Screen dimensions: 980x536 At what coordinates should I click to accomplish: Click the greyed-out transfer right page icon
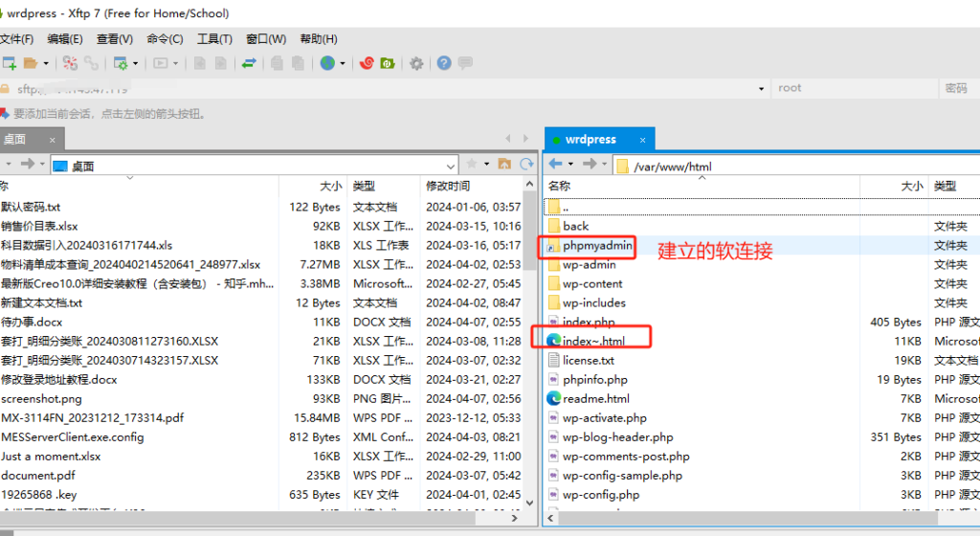(221, 63)
